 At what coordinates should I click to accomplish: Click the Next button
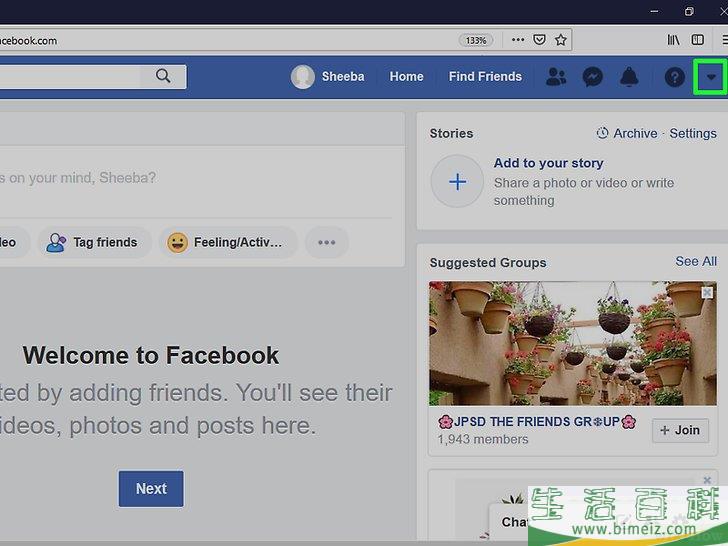tap(151, 488)
